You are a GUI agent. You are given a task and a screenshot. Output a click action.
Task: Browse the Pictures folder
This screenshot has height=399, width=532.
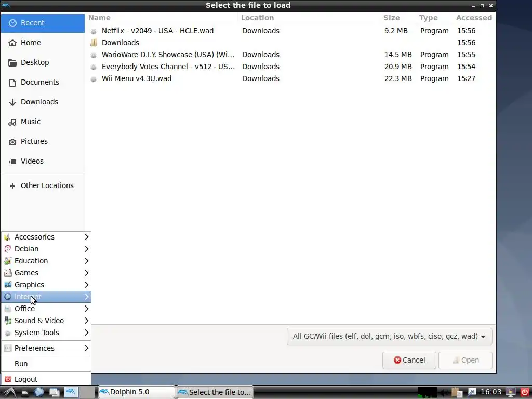coord(43,141)
